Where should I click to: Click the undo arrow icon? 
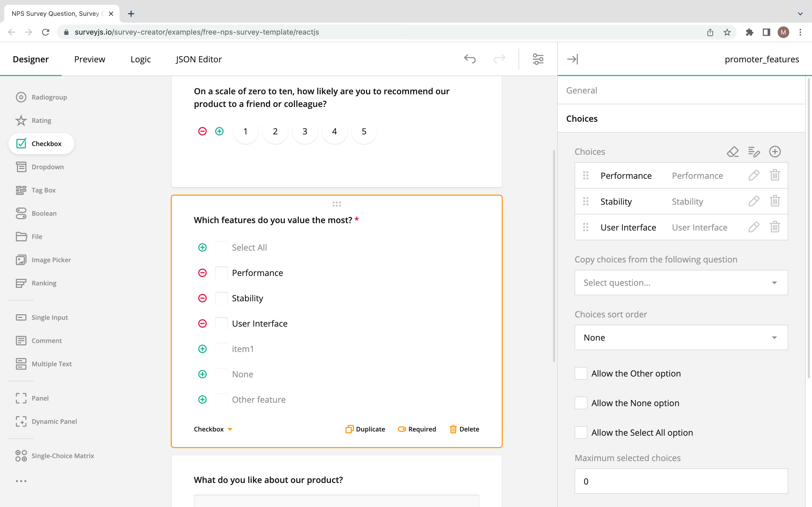coord(470,59)
